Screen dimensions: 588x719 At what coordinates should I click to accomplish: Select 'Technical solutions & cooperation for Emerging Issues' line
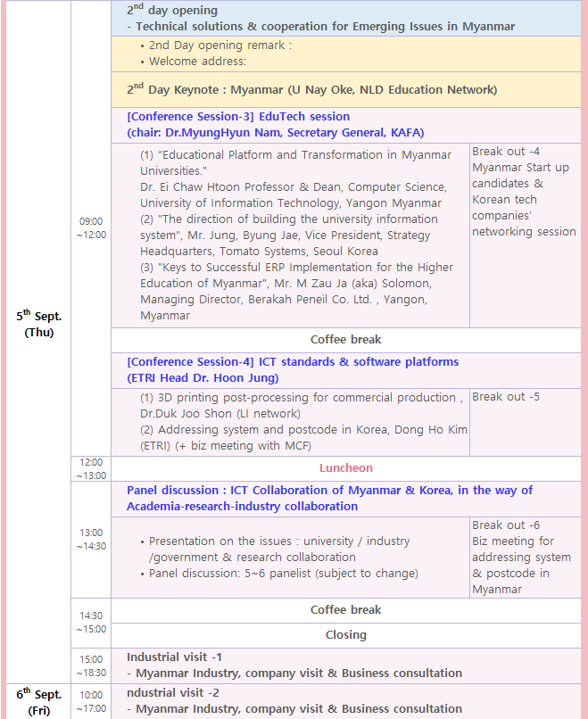click(320, 27)
